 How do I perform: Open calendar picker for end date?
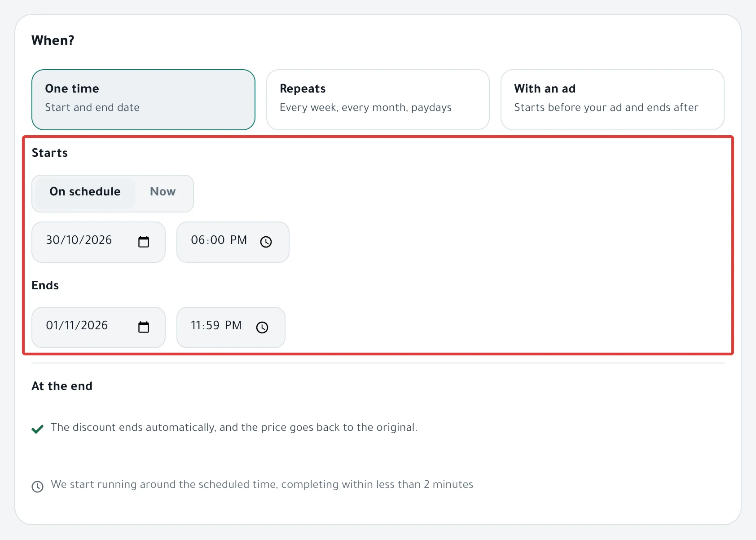[144, 327]
